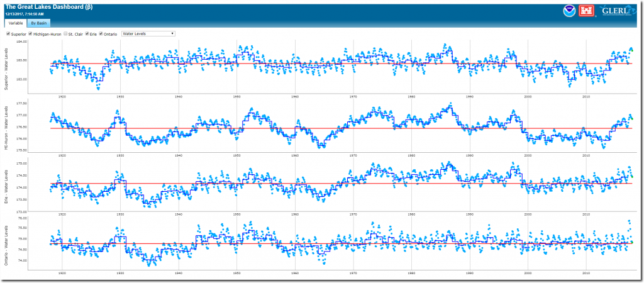
Task: Click the Ontario - Water Levels axis label
Action: [6, 246]
